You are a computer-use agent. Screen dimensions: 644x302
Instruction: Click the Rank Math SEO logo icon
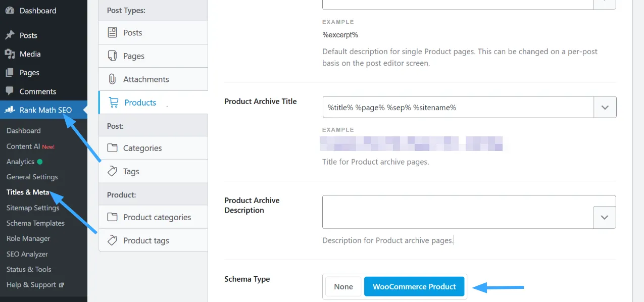(x=10, y=110)
